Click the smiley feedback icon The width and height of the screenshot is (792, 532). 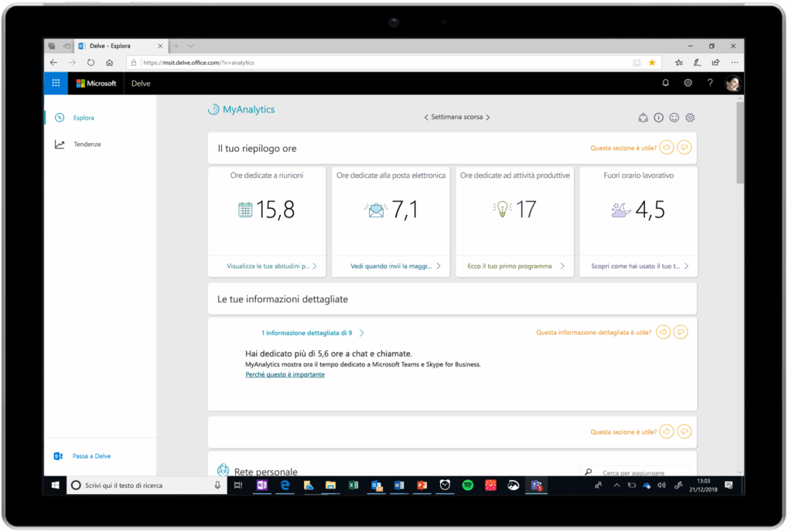674,117
